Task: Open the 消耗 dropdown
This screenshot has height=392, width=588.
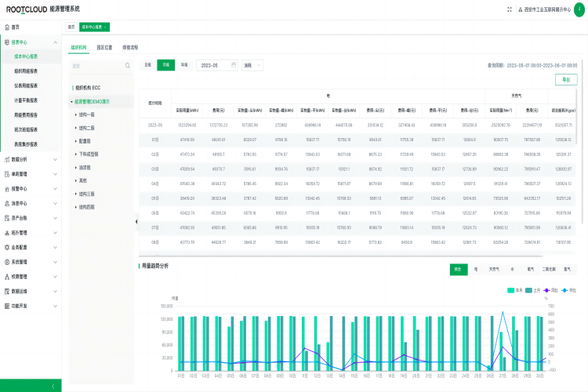Action: (x=252, y=65)
